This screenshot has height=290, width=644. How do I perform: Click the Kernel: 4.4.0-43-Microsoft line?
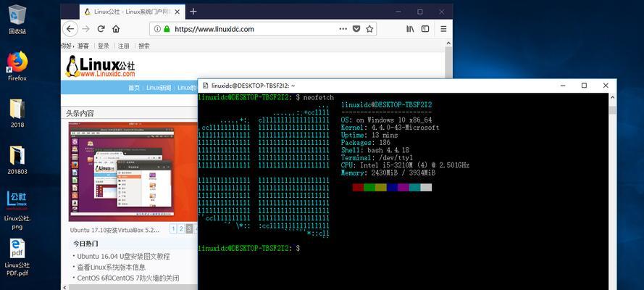click(390, 128)
